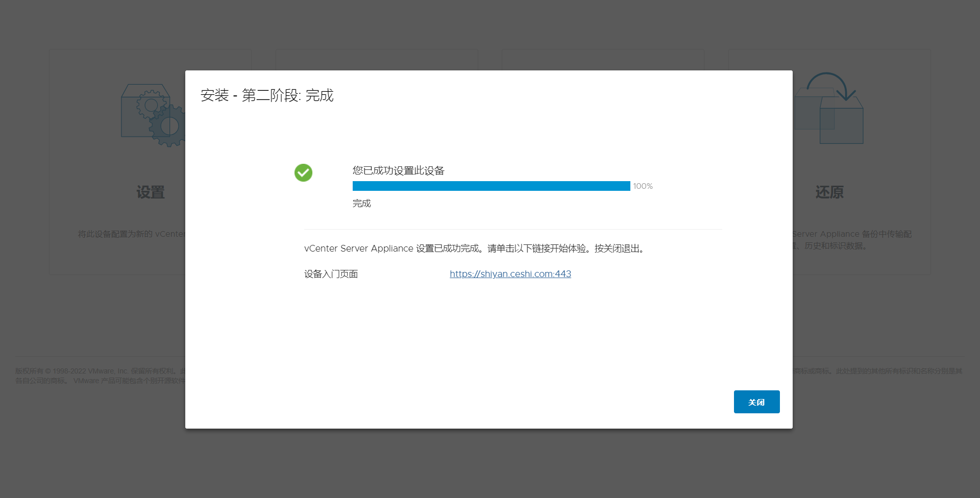
Task: Click the 您已成功设置此设备 message
Action: 399,170
